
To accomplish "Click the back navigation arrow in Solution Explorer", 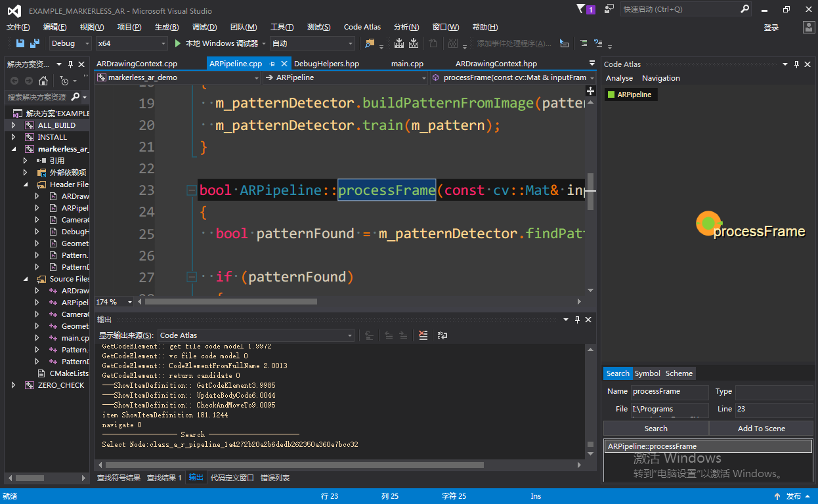I will (x=14, y=81).
